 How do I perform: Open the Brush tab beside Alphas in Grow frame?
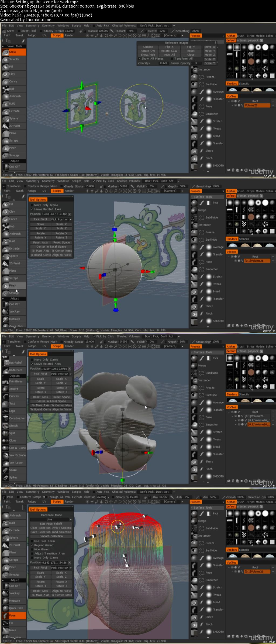coord(241,36)
